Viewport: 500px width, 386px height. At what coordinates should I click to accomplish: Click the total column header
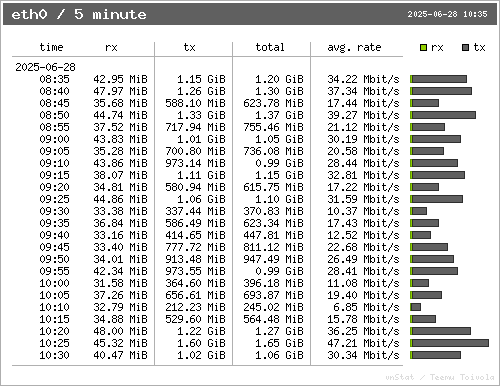(270, 47)
